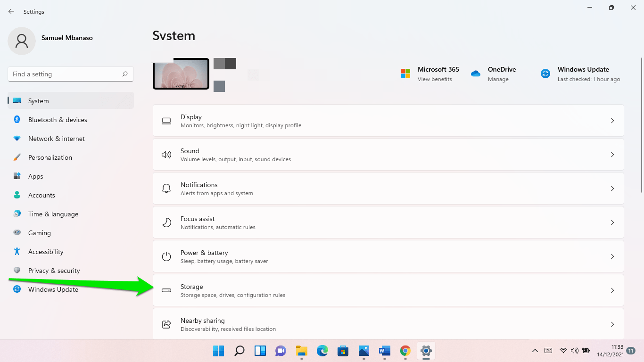Click Manage under OneDrive

tap(498, 79)
